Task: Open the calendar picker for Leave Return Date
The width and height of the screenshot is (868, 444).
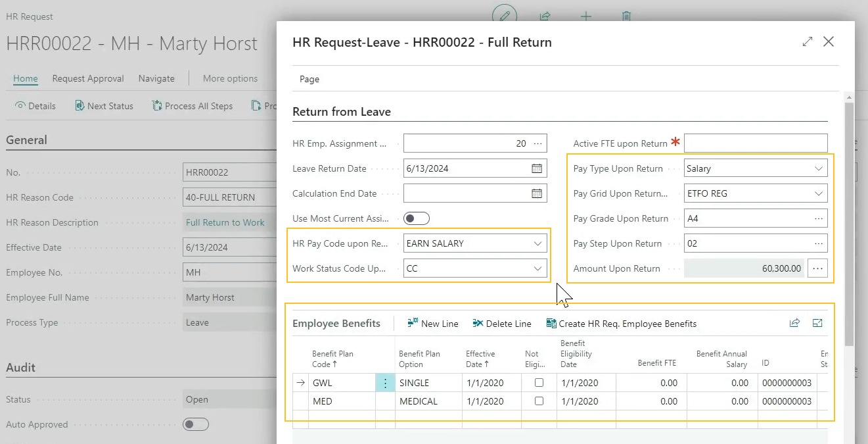Action: pos(536,168)
